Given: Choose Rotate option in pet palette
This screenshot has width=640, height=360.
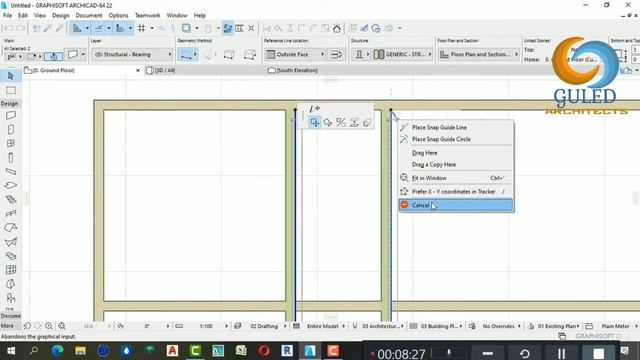Looking at the screenshot, I should pyautogui.click(x=327, y=122).
